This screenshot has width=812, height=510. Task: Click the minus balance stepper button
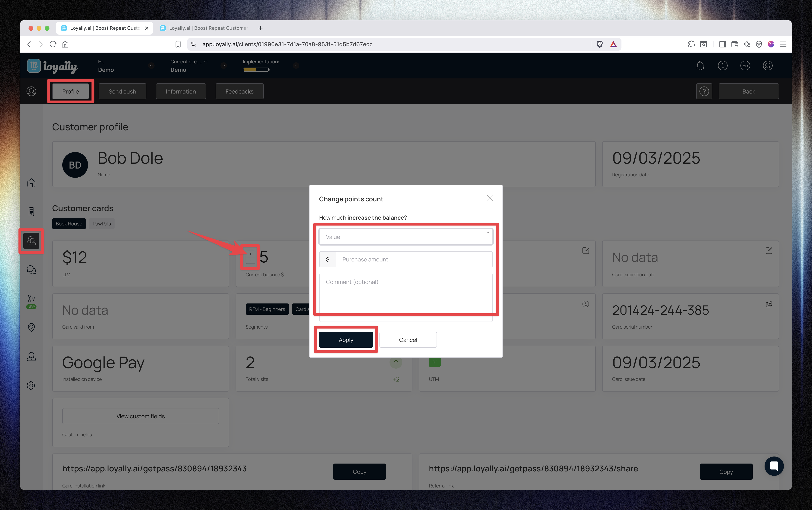point(250,260)
